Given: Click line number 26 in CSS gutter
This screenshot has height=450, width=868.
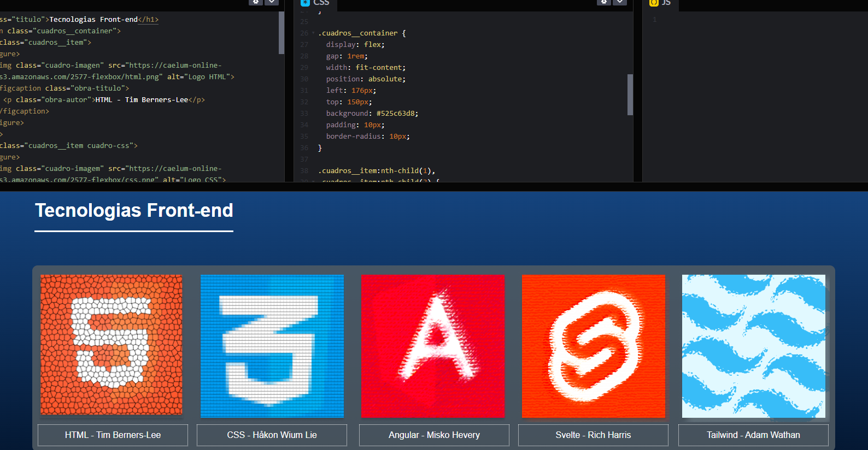Looking at the screenshot, I should (304, 33).
